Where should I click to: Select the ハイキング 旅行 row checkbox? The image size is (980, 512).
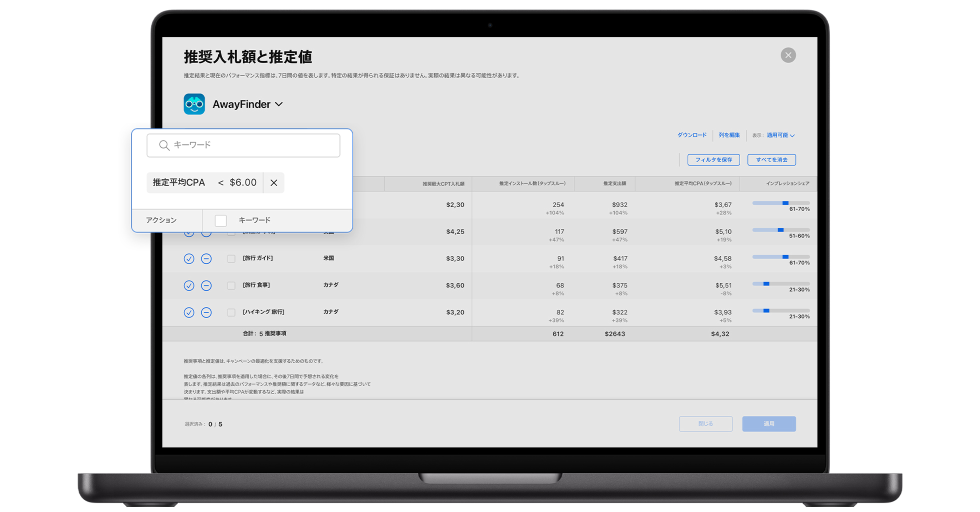pos(231,312)
